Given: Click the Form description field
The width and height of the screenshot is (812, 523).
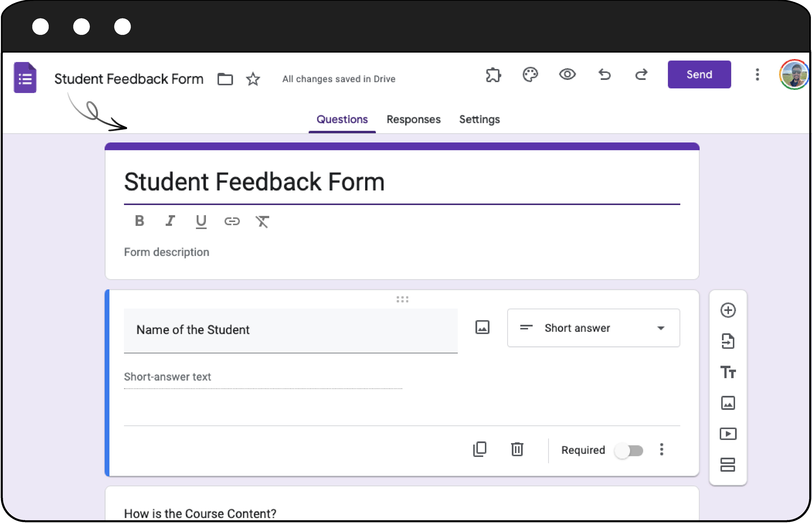Looking at the screenshot, I should point(166,252).
